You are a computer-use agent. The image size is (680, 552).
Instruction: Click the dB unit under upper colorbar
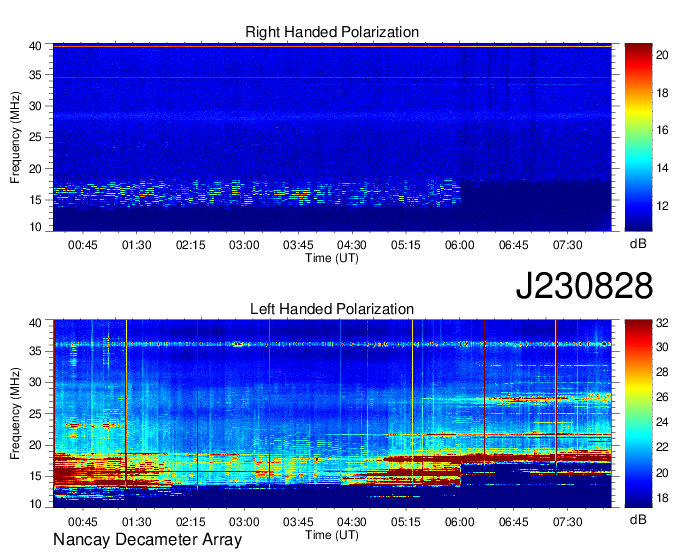coord(638,244)
